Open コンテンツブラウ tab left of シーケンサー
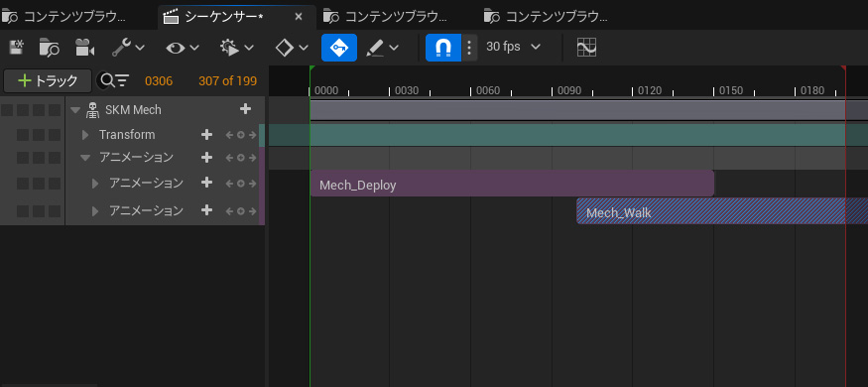 click(x=64, y=17)
